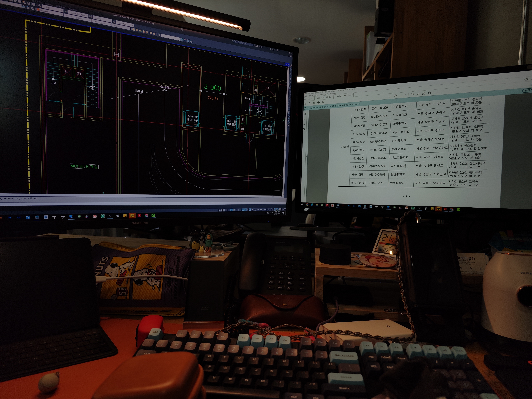
Task: Select the 내려옴 ramp label in AutoCAD
Action: pos(139,91)
